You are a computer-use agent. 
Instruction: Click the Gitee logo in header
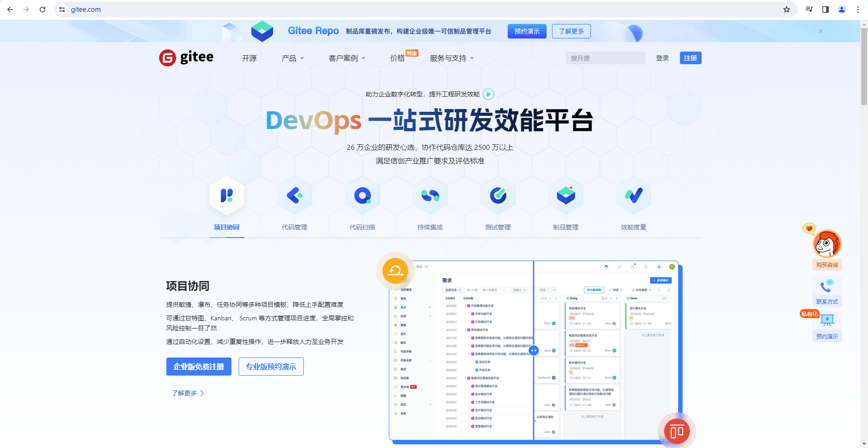(186, 58)
